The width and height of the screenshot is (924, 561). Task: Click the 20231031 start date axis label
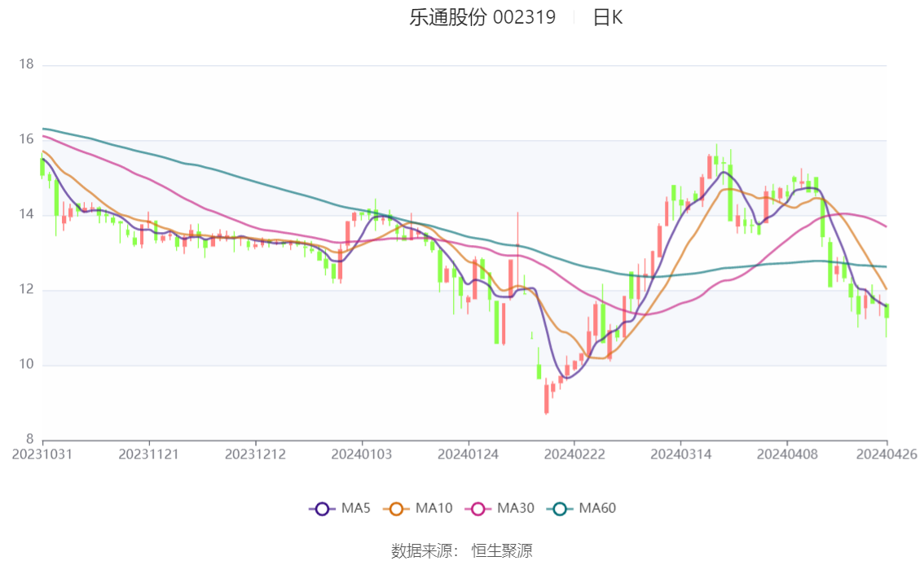pyautogui.click(x=42, y=454)
